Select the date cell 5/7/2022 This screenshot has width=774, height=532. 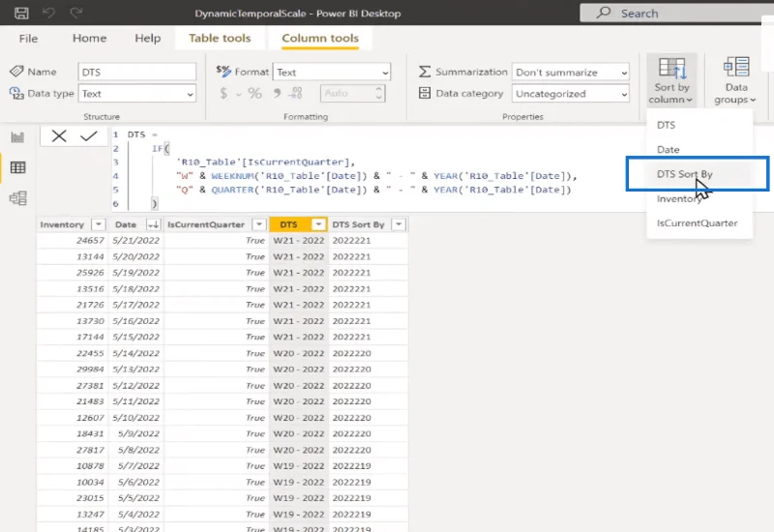(x=135, y=466)
